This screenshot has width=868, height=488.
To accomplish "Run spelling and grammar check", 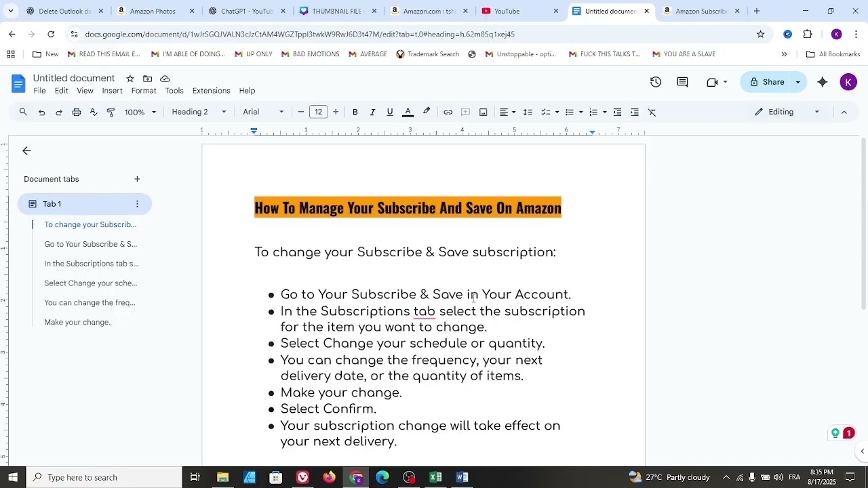I will (94, 112).
